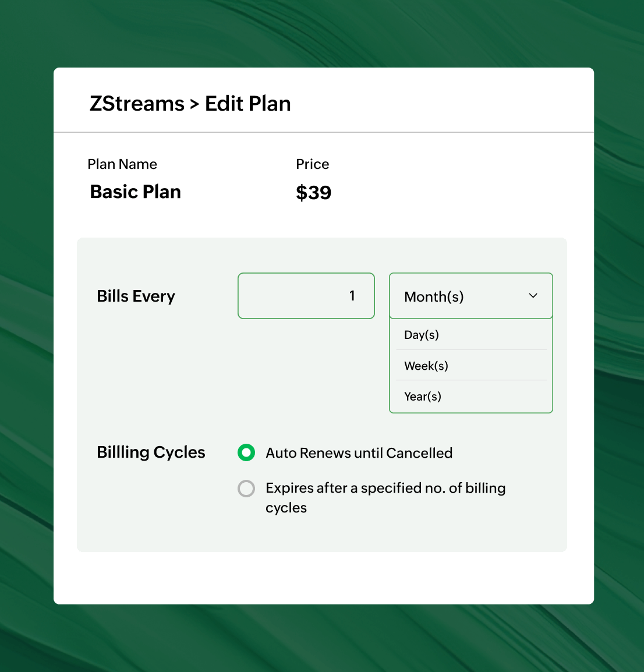This screenshot has width=644, height=672.
Task: Click the Price label
Action: [x=312, y=164]
